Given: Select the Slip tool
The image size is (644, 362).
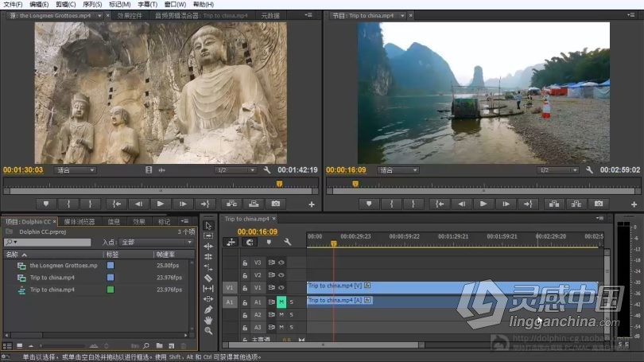Looking at the screenshot, I should (208, 289).
